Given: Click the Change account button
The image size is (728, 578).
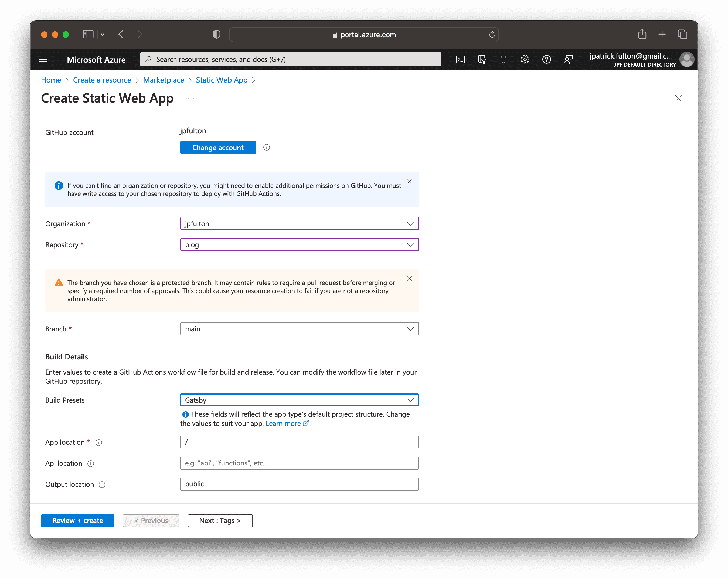Looking at the screenshot, I should pyautogui.click(x=218, y=147).
